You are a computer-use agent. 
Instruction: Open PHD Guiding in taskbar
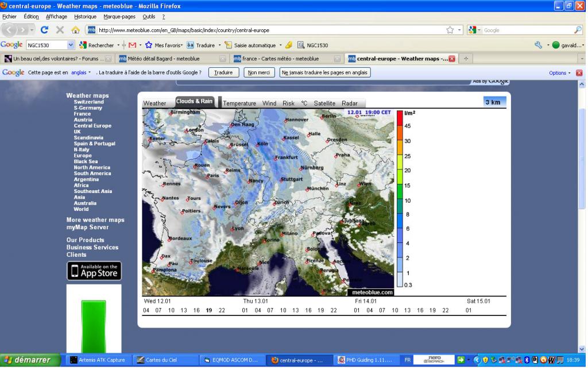click(367, 360)
